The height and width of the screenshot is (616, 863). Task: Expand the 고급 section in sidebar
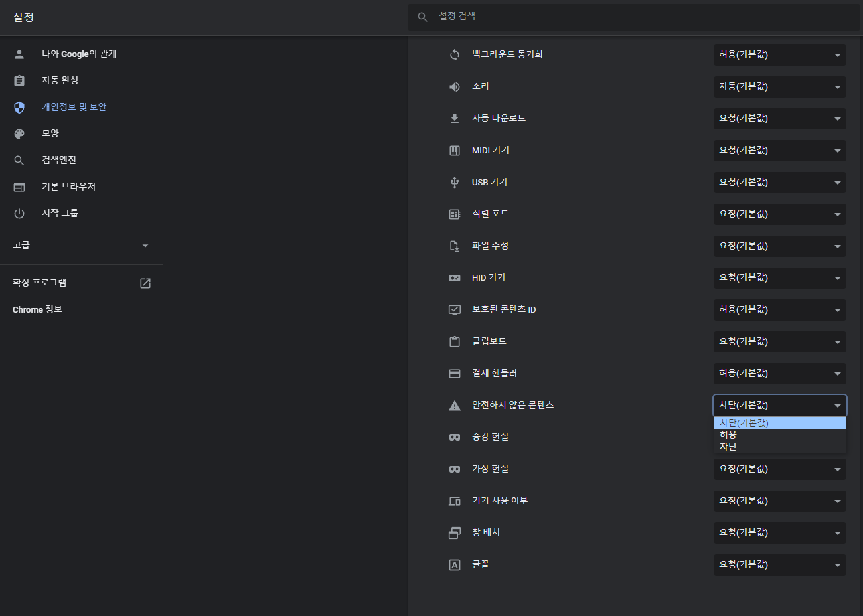pyautogui.click(x=81, y=246)
